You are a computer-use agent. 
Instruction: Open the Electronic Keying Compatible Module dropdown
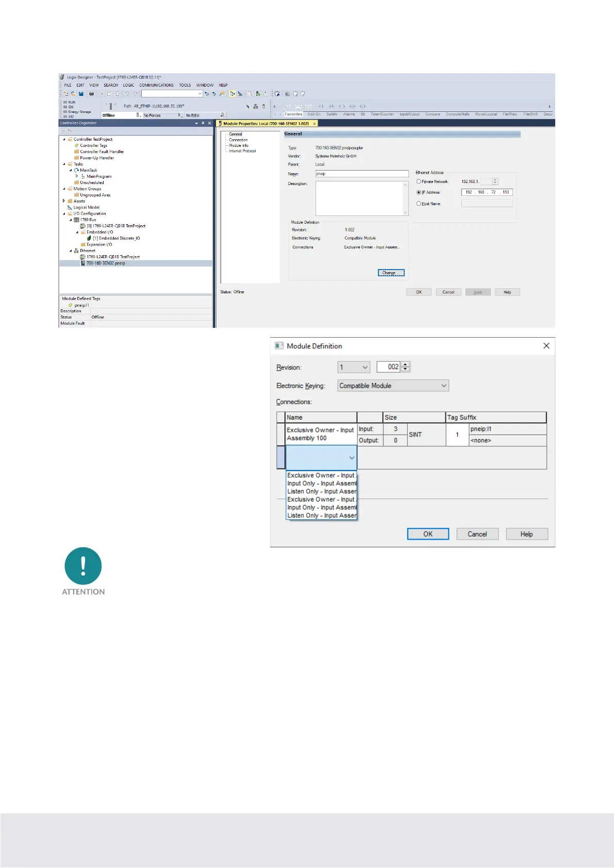click(x=444, y=386)
